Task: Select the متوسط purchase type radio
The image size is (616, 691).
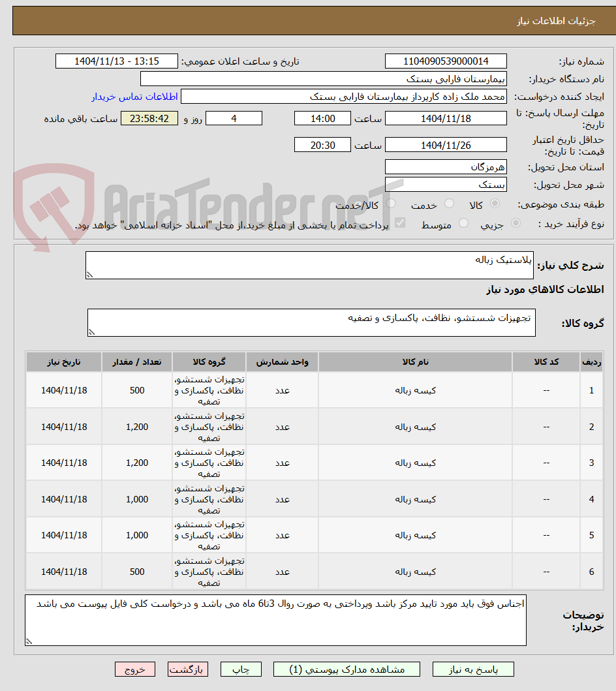Action: pos(463,223)
